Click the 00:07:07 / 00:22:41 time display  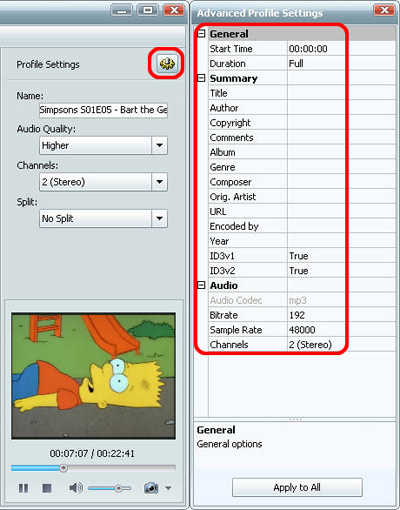click(92, 453)
